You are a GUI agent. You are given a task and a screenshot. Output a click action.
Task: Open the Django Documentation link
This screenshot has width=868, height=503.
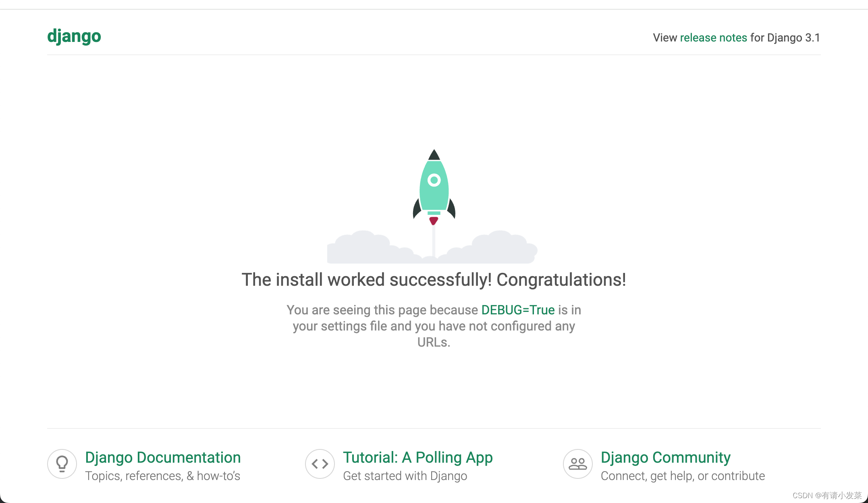point(163,457)
